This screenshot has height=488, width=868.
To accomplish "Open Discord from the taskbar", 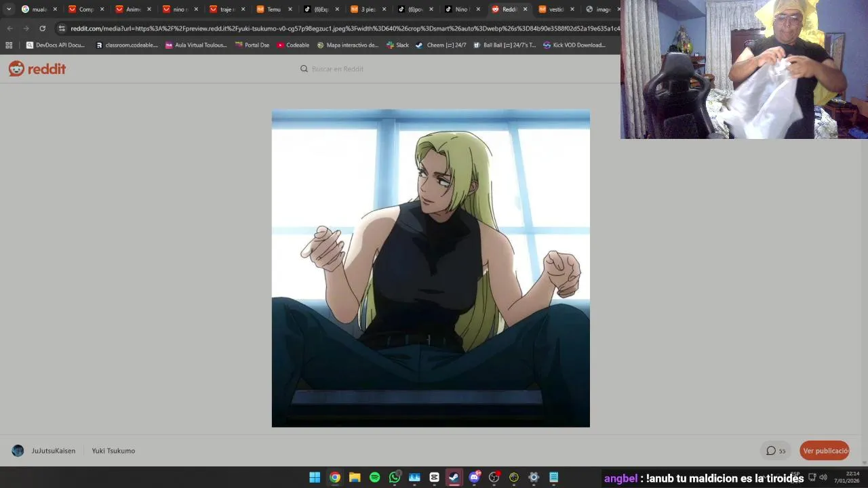I will coord(474,477).
